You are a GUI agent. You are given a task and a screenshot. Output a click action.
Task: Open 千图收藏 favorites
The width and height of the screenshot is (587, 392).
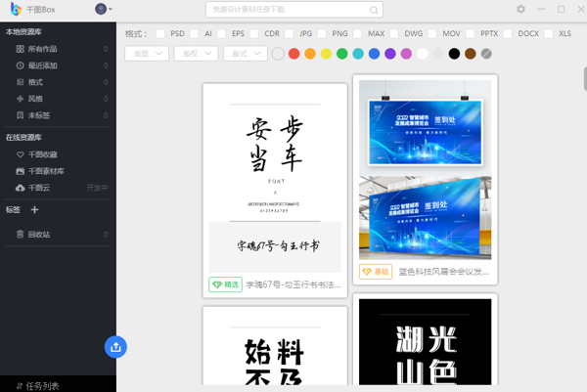(x=41, y=154)
